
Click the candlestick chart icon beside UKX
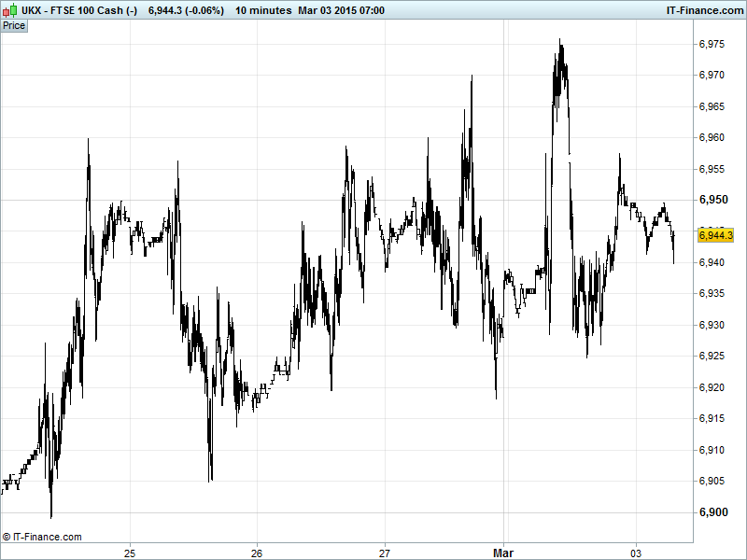click(10, 10)
